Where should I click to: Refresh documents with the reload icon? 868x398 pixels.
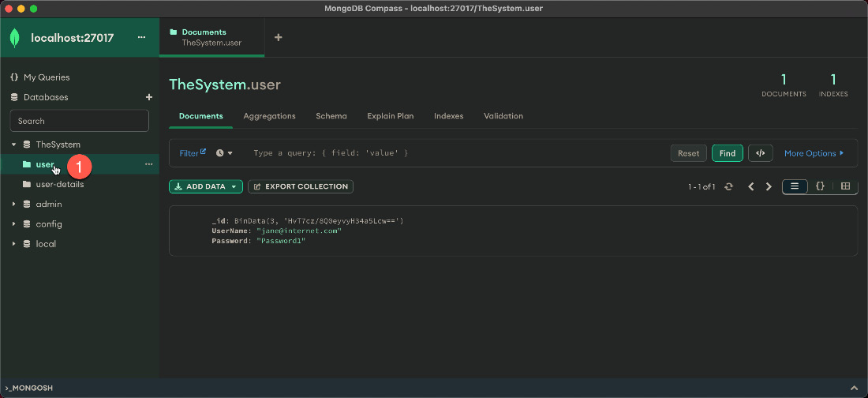(729, 187)
